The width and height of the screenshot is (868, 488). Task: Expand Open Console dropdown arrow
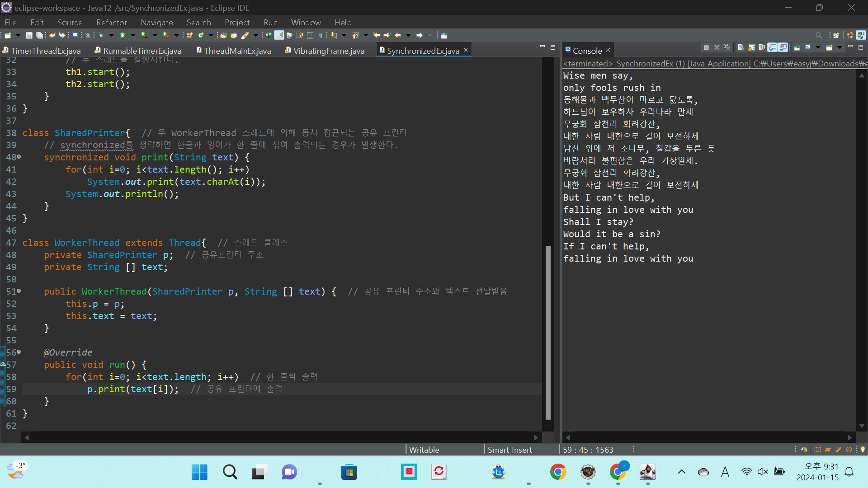coord(840,47)
